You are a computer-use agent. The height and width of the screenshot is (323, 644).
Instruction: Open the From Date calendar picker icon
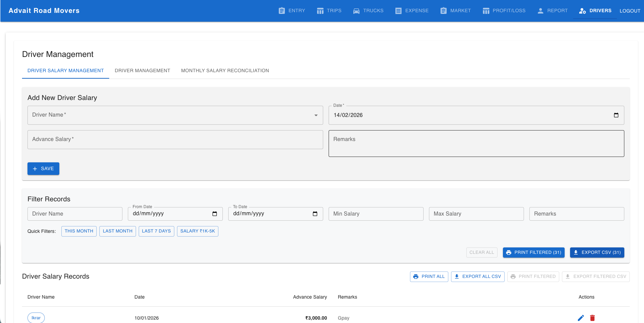214,214
